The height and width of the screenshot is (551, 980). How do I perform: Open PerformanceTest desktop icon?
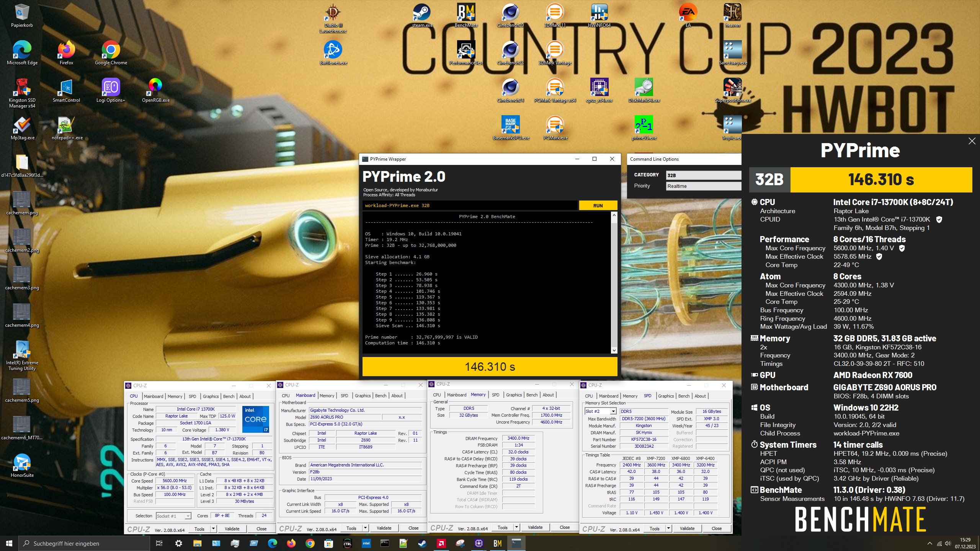click(466, 53)
